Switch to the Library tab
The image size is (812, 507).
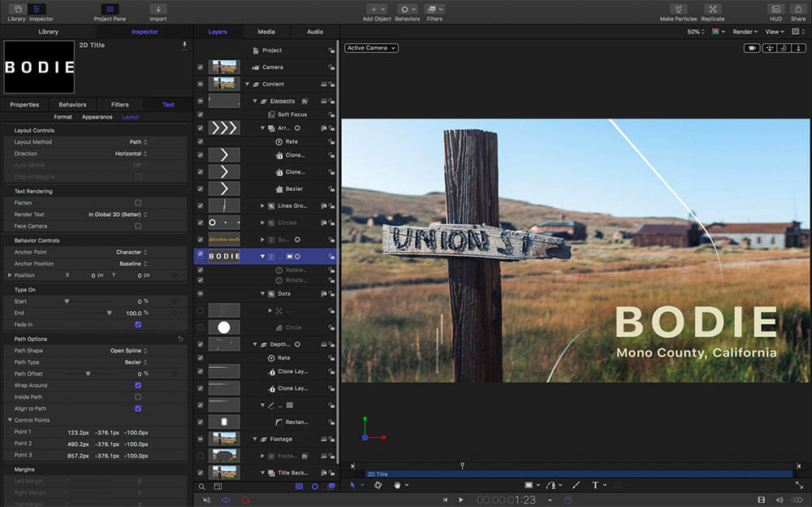[x=48, y=32]
